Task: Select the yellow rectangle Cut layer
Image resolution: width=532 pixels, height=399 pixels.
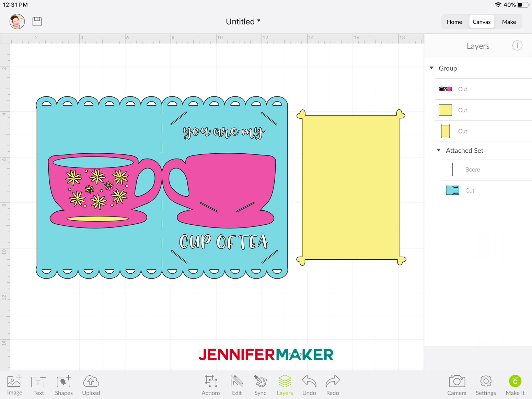Action: pyautogui.click(x=483, y=131)
